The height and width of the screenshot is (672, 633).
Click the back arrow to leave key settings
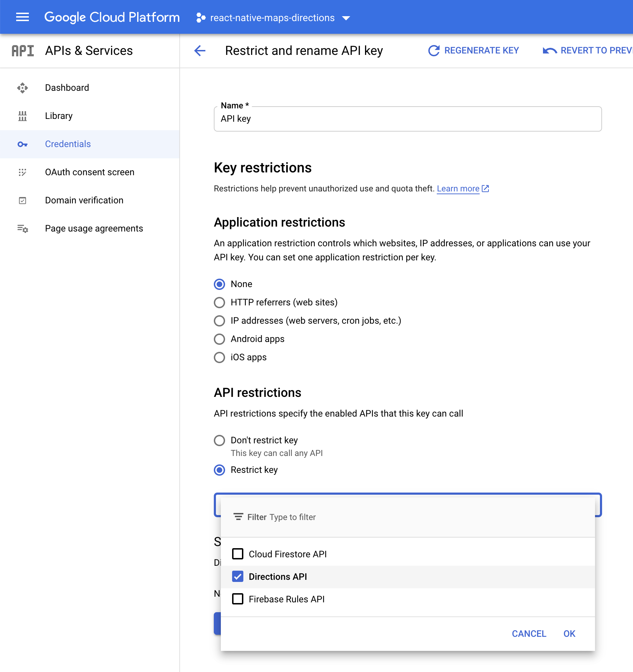point(199,51)
